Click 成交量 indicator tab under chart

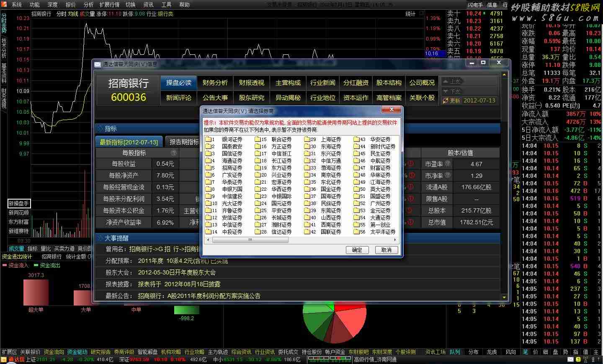tap(17, 249)
